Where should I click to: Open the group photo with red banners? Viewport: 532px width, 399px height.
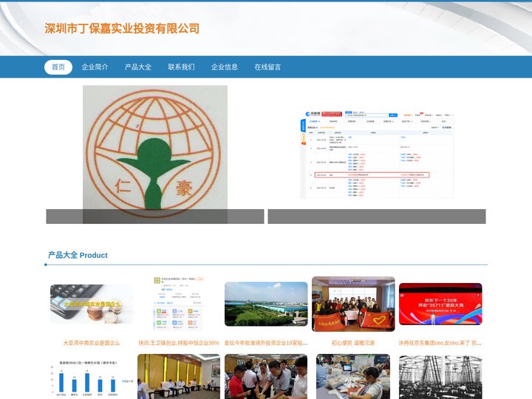353,304
